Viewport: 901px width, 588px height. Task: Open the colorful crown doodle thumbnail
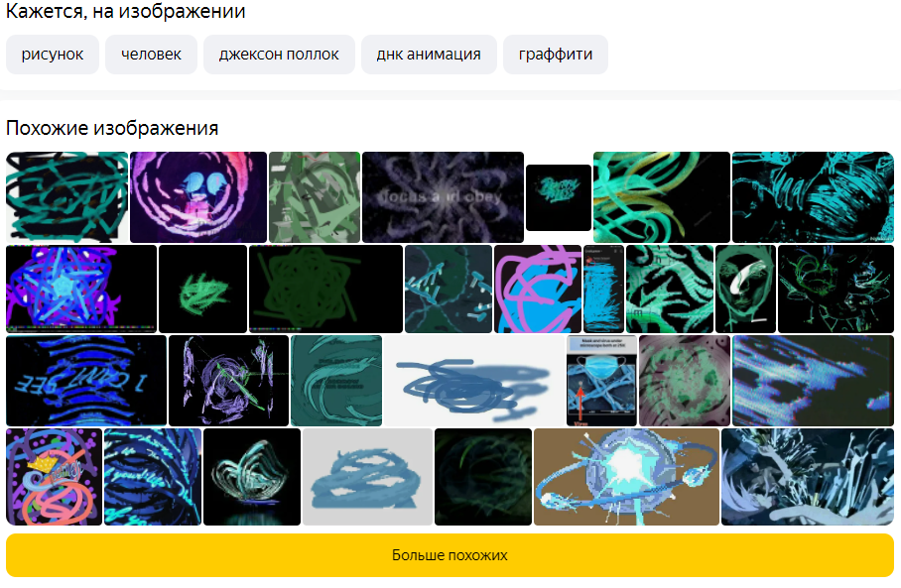coord(54,477)
